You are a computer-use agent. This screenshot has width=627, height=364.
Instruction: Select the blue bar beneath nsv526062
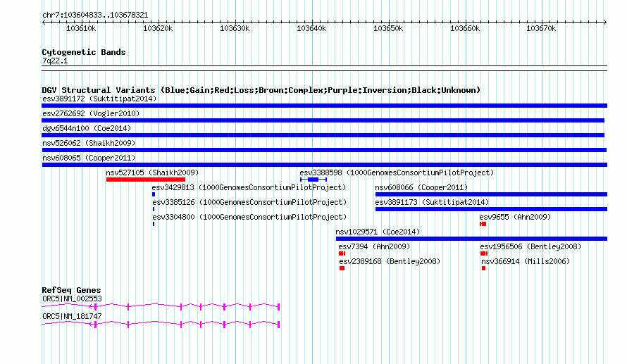tap(324, 150)
